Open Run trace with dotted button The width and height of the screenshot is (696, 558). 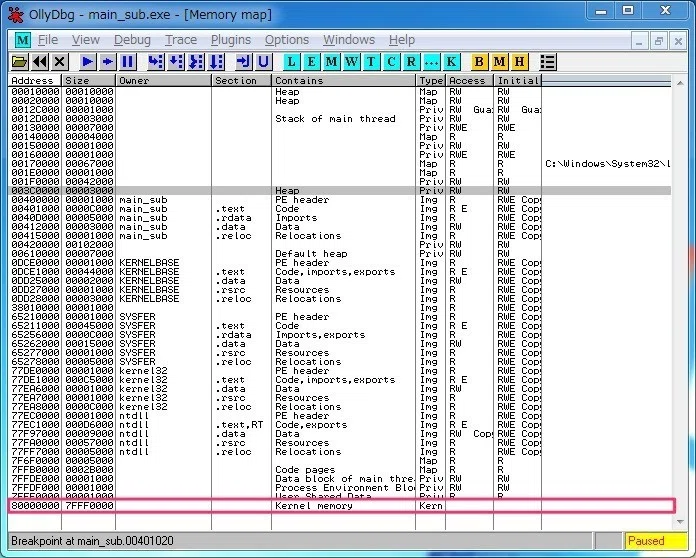click(x=431, y=62)
